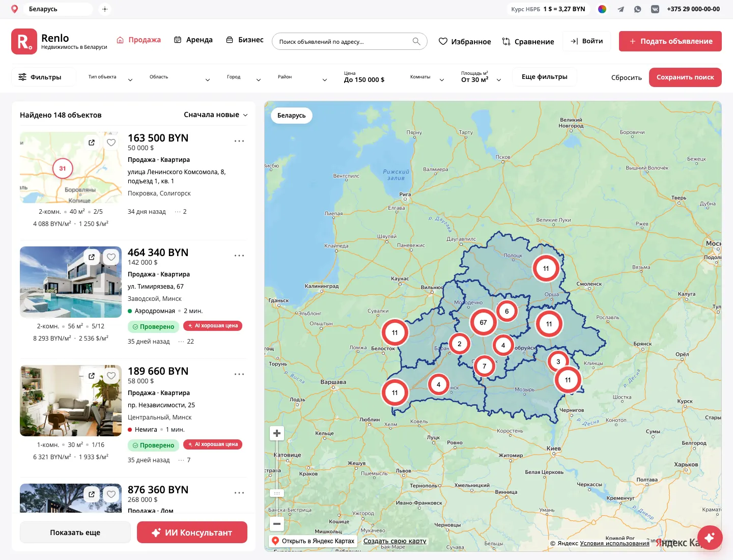
Task: Expand the Город filter dropdown
Action: [x=244, y=77]
